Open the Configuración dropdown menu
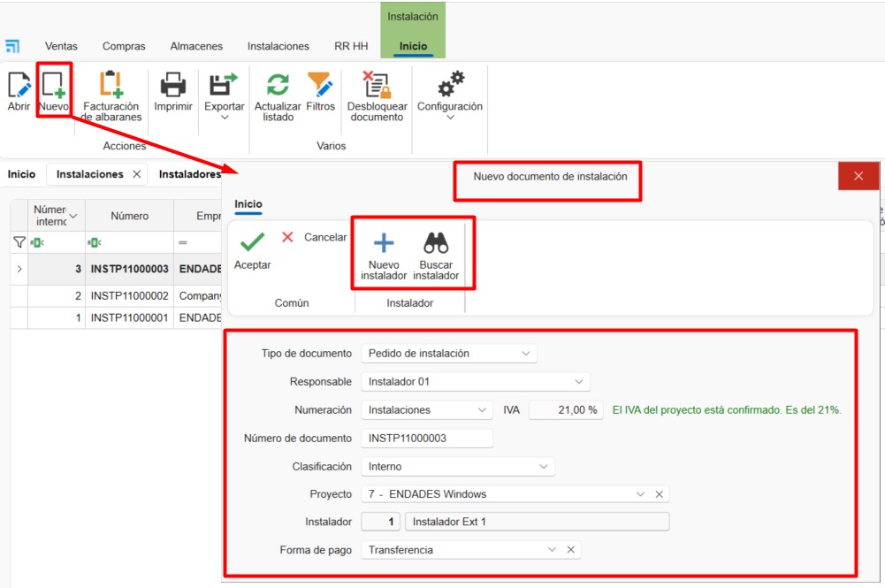 tap(449, 118)
